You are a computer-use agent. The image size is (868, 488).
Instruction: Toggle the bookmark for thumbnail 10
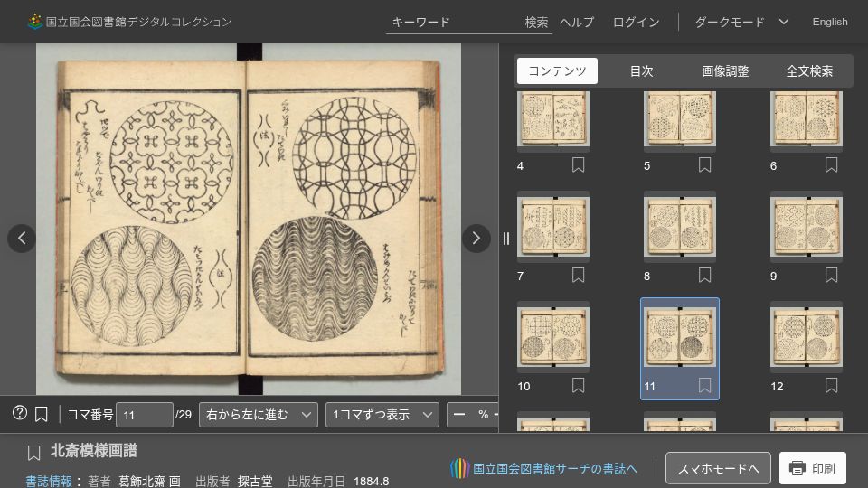click(x=578, y=385)
